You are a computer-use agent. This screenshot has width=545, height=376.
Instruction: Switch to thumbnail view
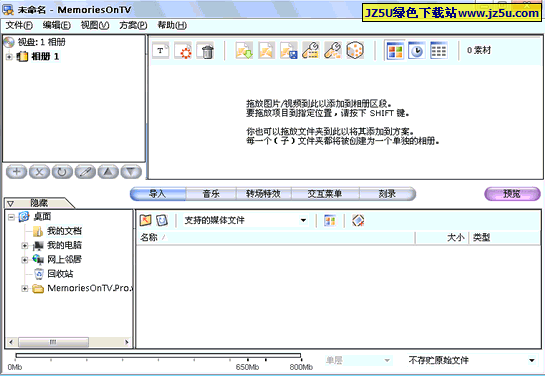[x=395, y=51]
